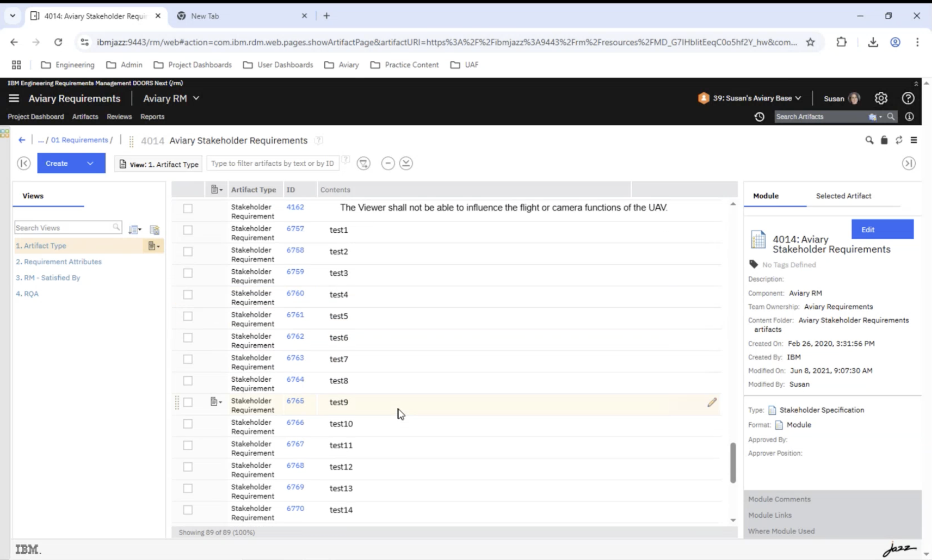The width and height of the screenshot is (932, 560).
Task: Collapse left sidebar with first-page arrow icon
Action: coord(23,163)
